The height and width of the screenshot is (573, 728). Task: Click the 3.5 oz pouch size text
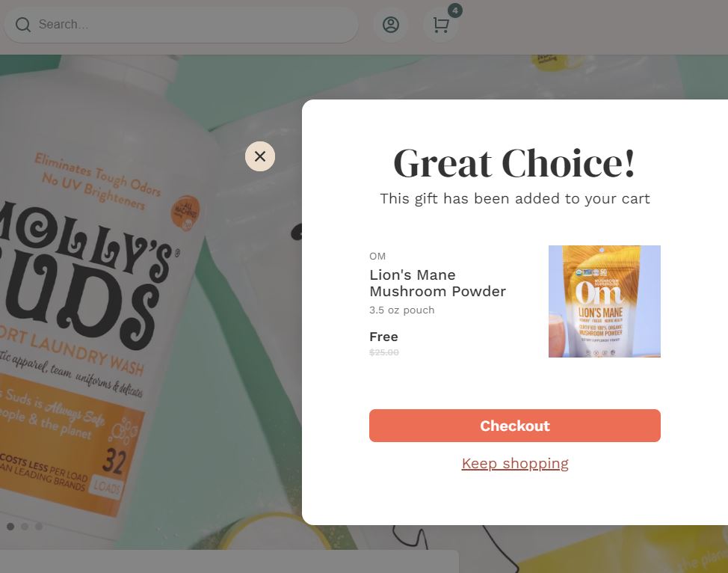(x=401, y=310)
